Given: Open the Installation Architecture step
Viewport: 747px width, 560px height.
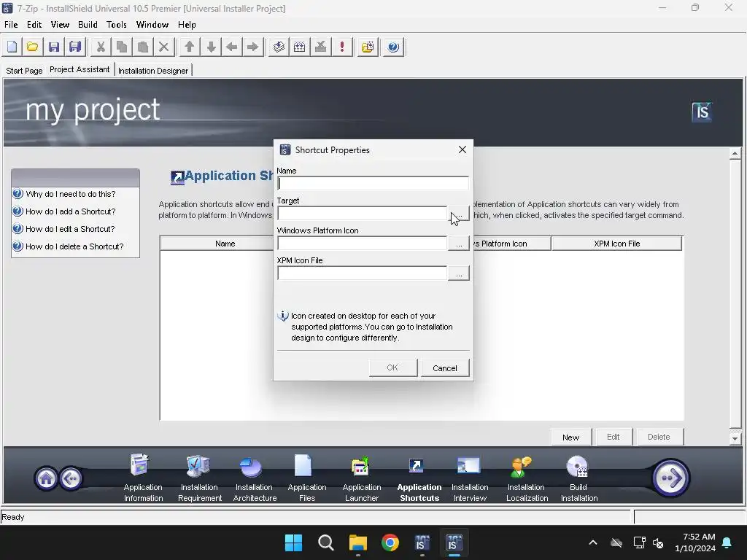Looking at the screenshot, I should pyautogui.click(x=255, y=478).
